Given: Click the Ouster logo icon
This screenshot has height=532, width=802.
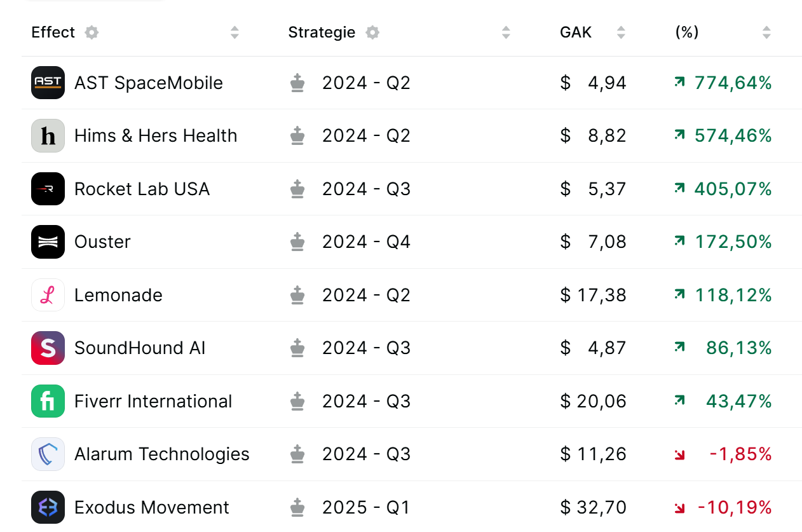Looking at the screenshot, I should [48, 242].
